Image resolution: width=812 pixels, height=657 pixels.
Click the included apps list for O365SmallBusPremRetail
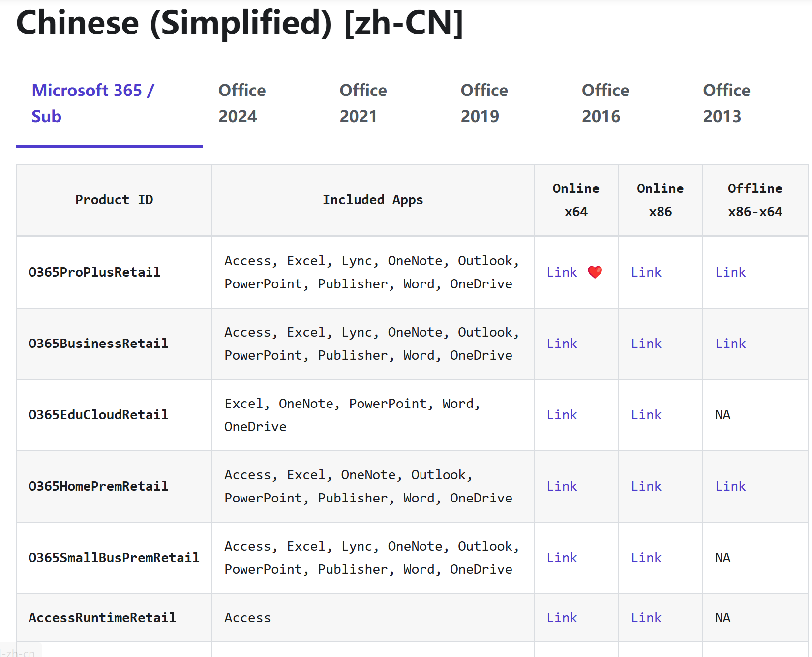[x=372, y=558]
